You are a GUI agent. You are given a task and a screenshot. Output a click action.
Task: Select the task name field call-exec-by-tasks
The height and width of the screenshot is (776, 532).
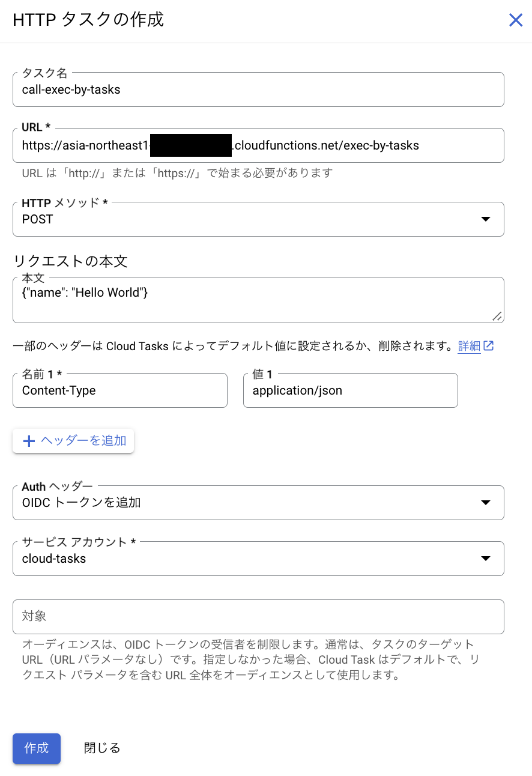pyautogui.click(x=258, y=89)
